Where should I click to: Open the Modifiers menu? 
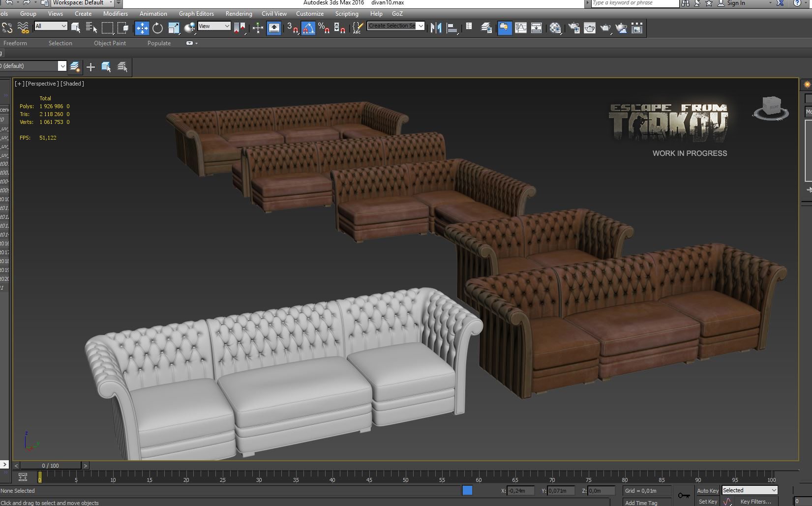[116, 14]
